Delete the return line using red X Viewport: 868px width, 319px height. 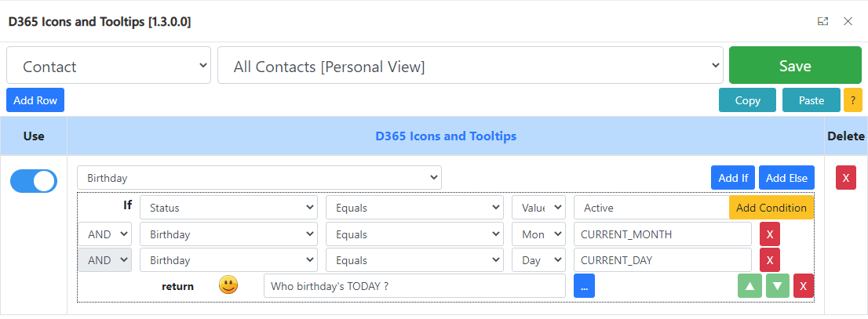[x=803, y=286]
